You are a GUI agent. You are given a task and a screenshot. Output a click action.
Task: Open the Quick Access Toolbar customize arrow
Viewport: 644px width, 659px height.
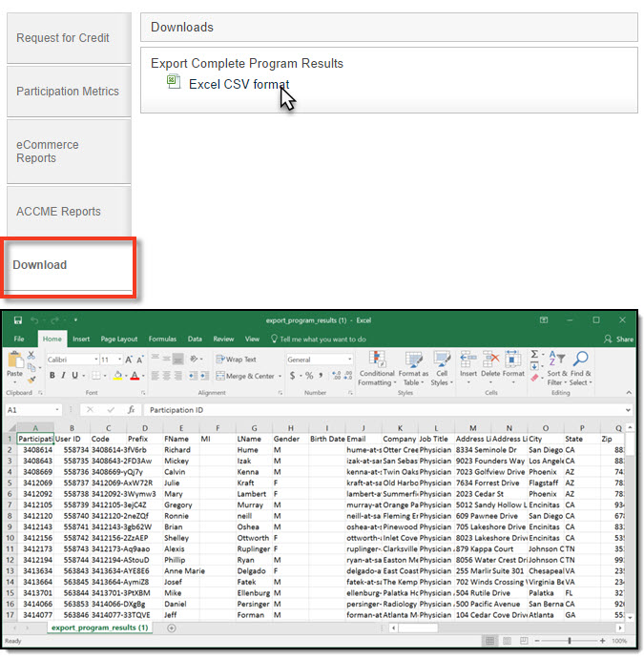(75, 320)
